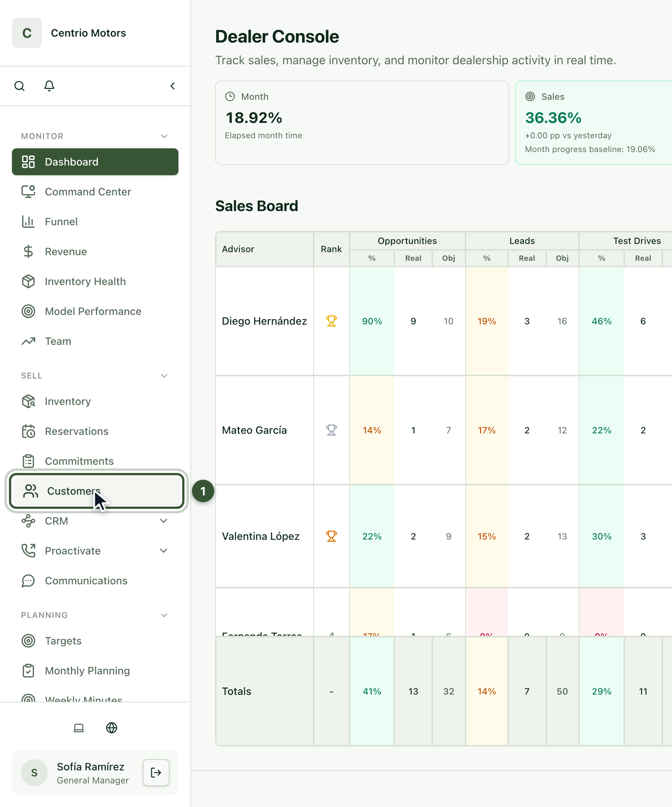Click the Leads column header
Screen dimensions: 672x807
click(x=522, y=241)
